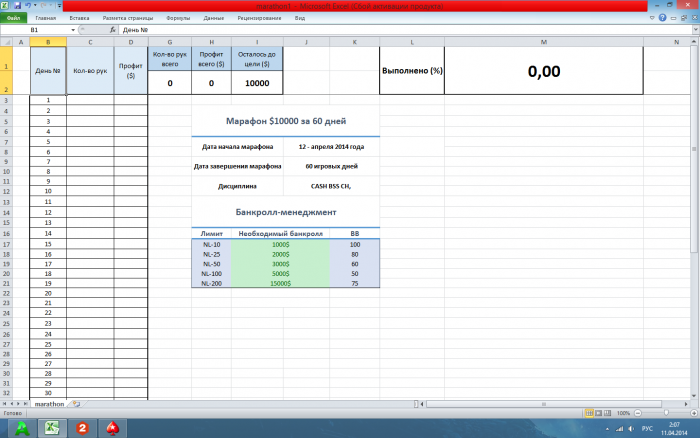The width and height of the screenshot is (700, 438).
Task: Select the marathon sheet tab
Action: (49, 404)
